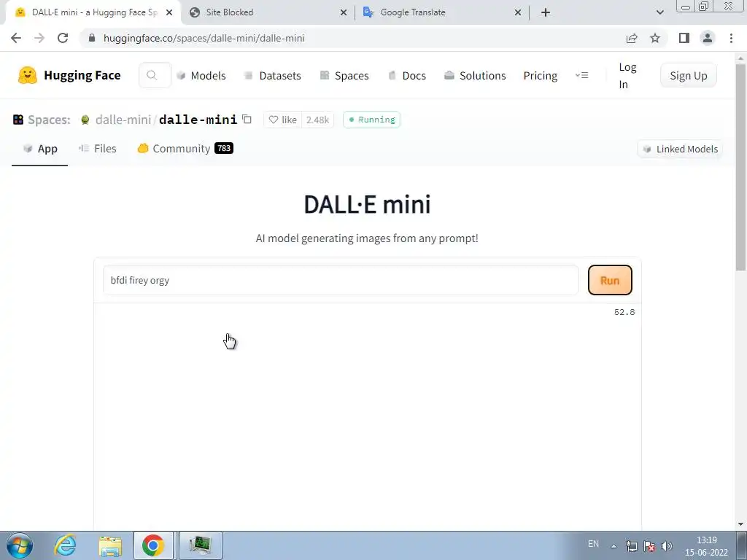Screen dimensions: 747x560
Task: Open the Docs link
Action: pos(407,76)
